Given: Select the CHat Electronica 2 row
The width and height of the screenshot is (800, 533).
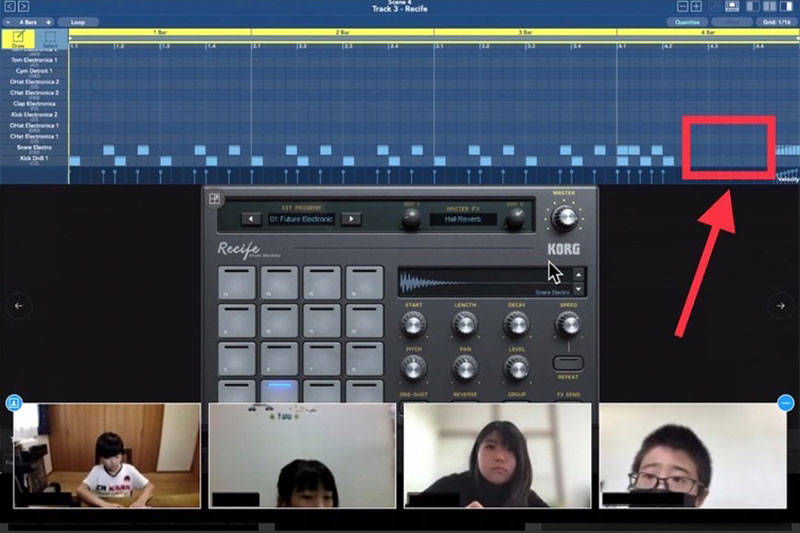Looking at the screenshot, I should 34,94.
